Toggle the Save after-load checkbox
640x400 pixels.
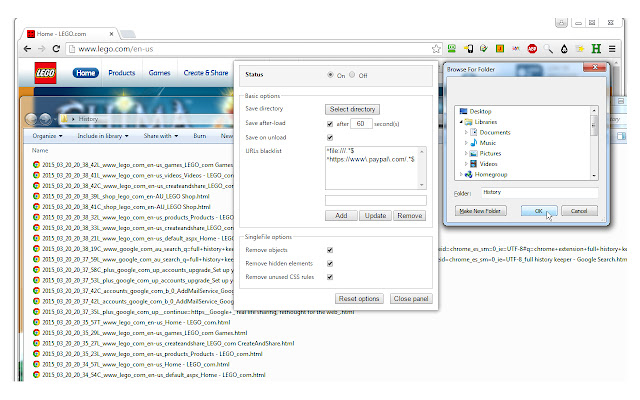point(330,124)
